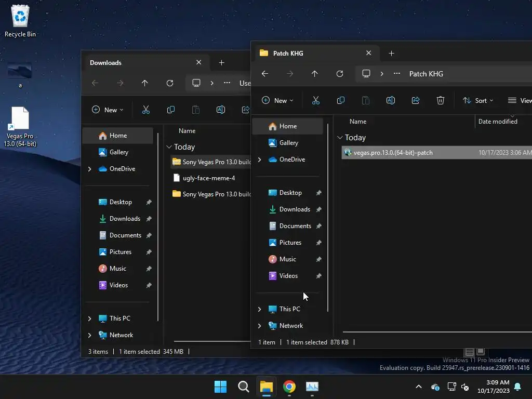The image size is (532, 399).
Task: Select the Downloads window tab
Action: 146,63
